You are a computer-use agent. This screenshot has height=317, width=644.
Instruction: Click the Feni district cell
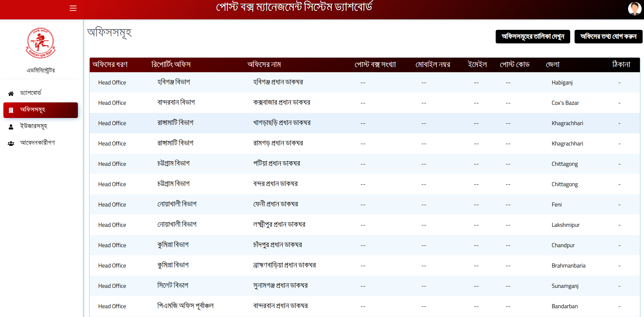[x=556, y=204]
